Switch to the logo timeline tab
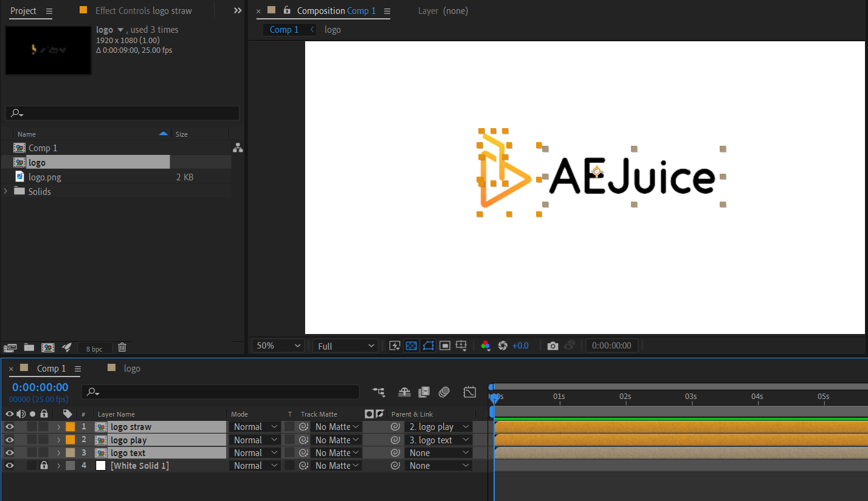 click(x=131, y=369)
